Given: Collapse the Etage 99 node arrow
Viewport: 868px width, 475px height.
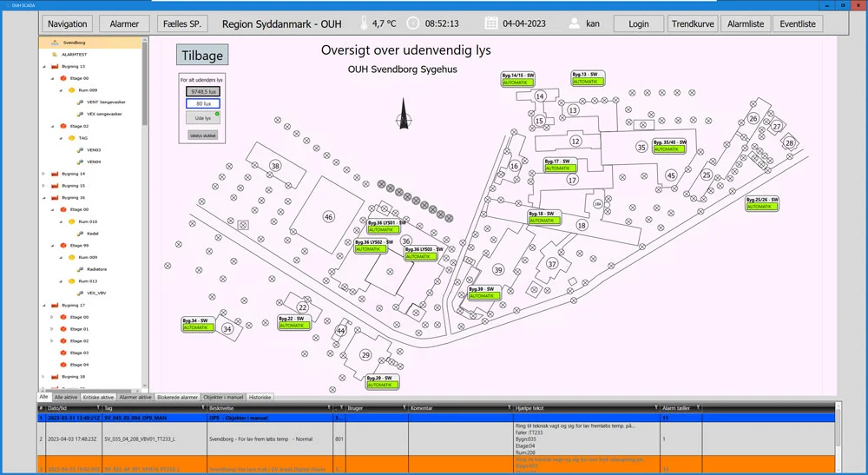Looking at the screenshot, I should coord(53,245).
